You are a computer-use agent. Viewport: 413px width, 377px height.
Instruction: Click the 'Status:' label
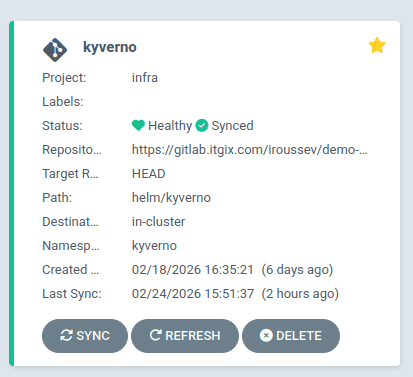(62, 126)
